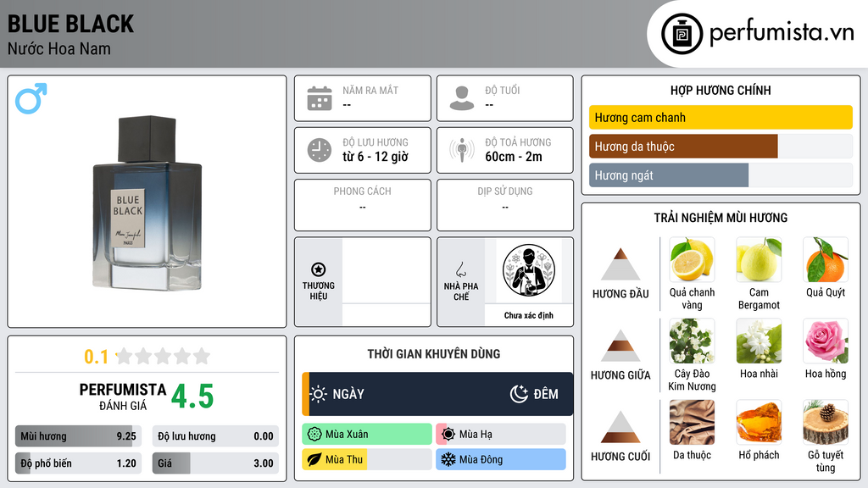Click the perfumista.vn site name
This screenshot has height=488, width=868.
782,33
